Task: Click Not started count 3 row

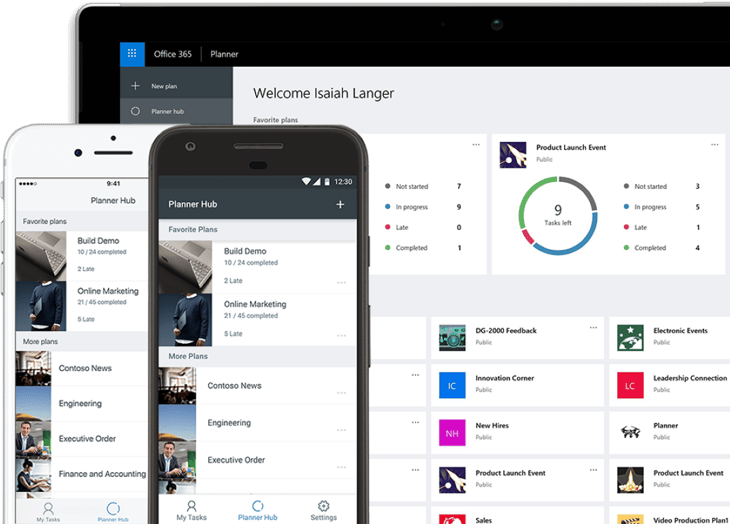Action: tap(662, 186)
